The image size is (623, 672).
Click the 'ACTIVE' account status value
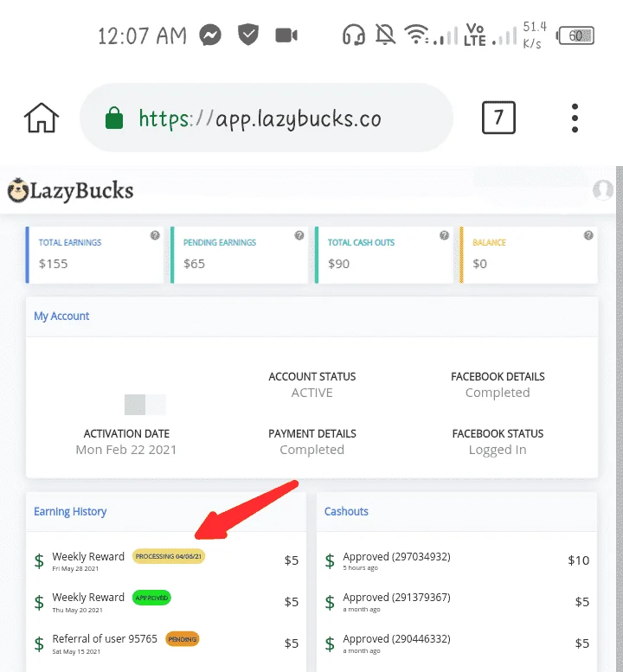pyautogui.click(x=312, y=393)
